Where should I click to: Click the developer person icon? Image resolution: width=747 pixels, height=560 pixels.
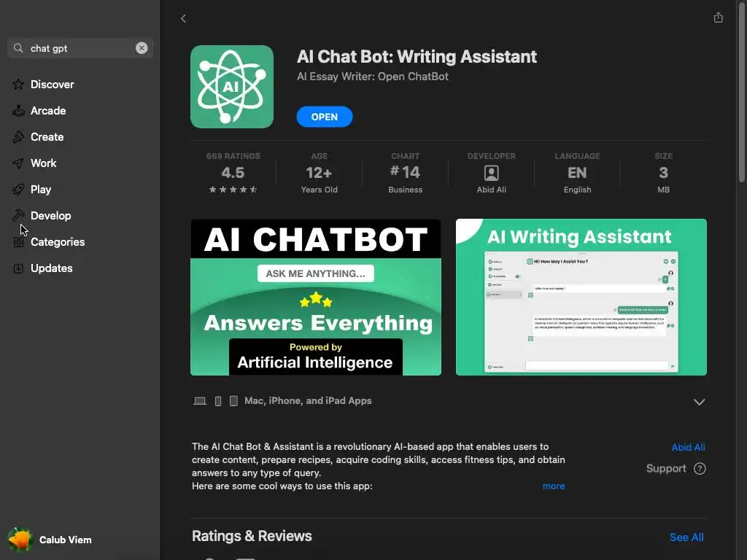pyautogui.click(x=491, y=173)
